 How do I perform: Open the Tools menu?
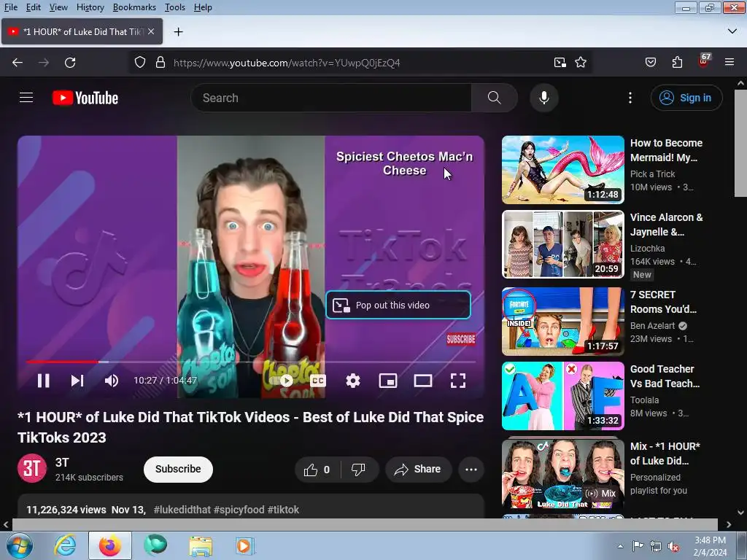(x=175, y=7)
